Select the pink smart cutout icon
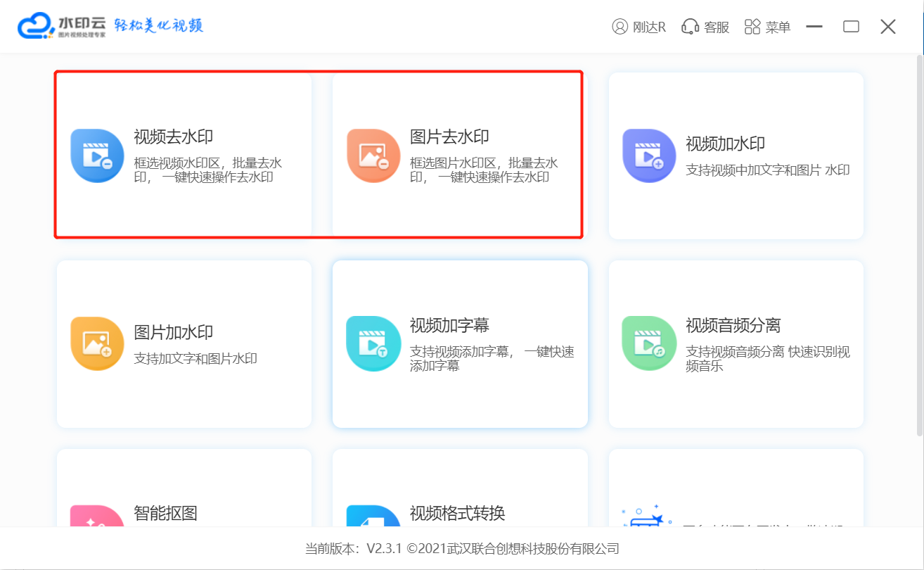The image size is (924, 570). tap(97, 516)
